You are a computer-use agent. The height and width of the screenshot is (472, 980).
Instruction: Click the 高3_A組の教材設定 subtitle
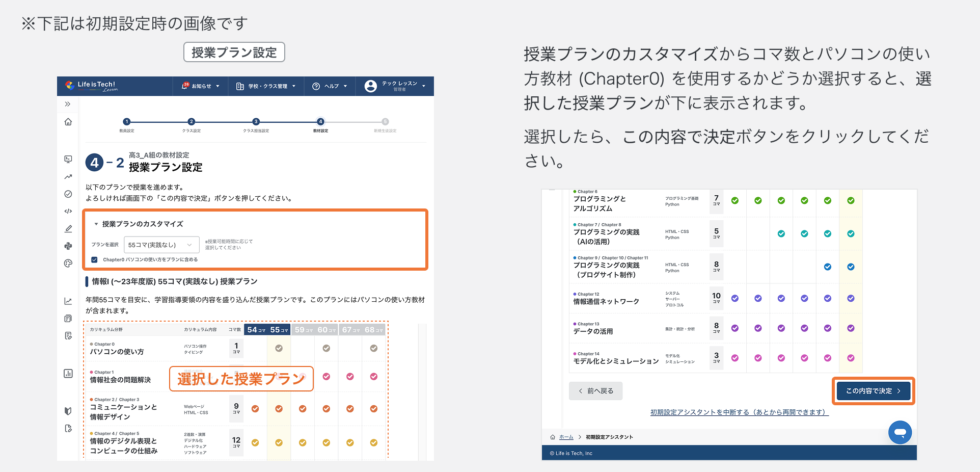click(159, 155)
